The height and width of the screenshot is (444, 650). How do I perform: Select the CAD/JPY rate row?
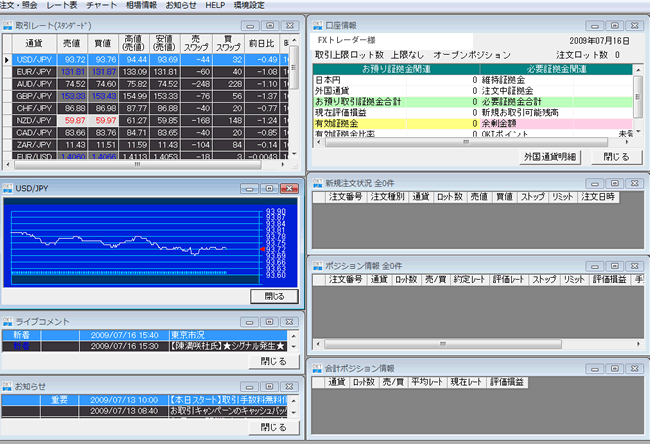point(146,133)
